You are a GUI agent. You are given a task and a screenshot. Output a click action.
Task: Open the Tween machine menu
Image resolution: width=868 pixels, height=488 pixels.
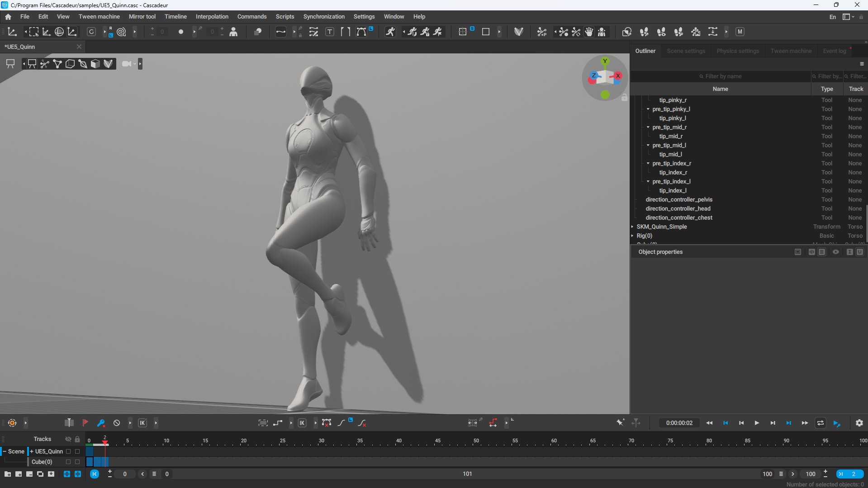(99, 17)
